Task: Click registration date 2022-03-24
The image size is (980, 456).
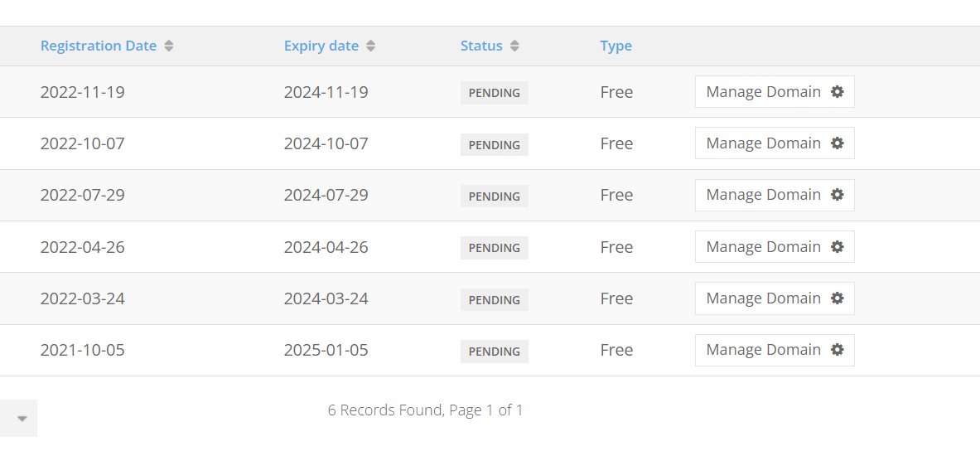Action: click(x=83, y=298)
